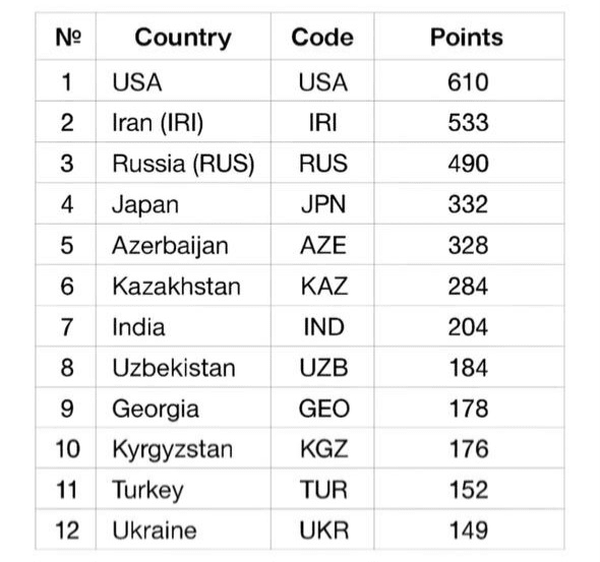
Task: Click the 610 points value
Action: pos(467,82)
